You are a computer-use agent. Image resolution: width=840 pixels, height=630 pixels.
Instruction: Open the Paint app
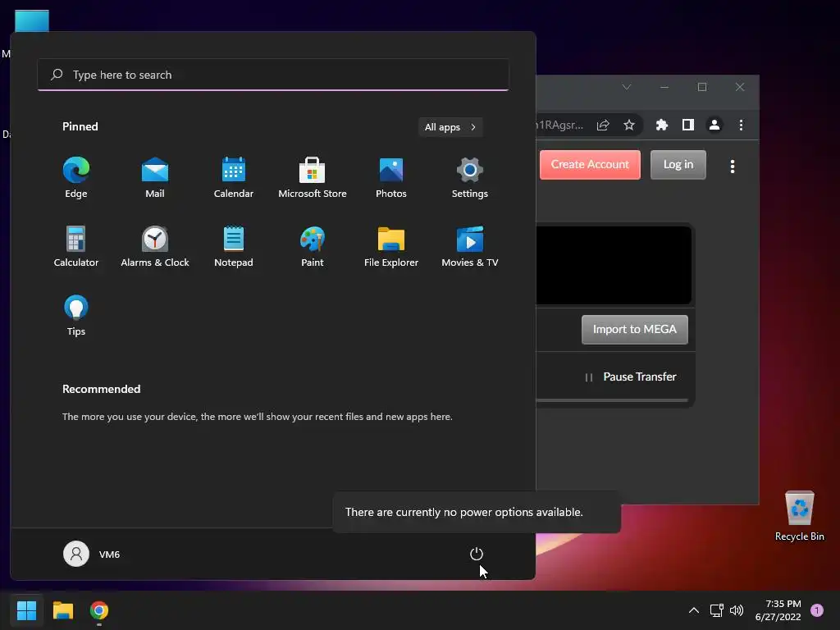coord(313,246)
